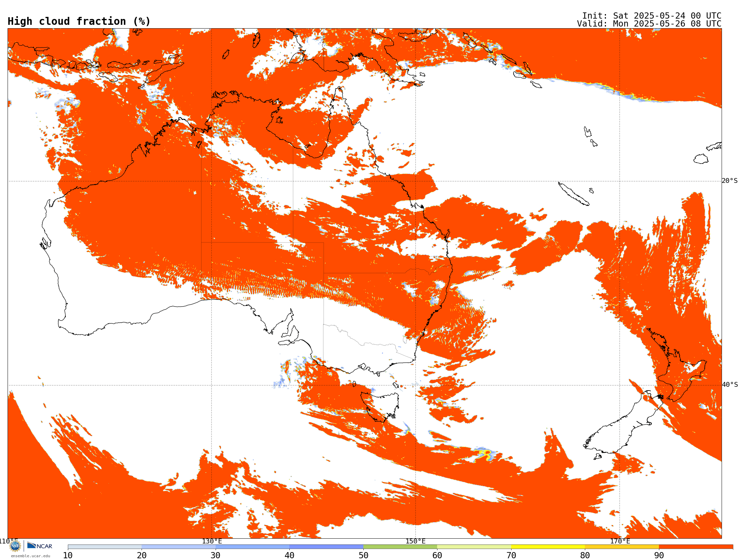
Task: Click the 'Init: Sat 2025-05-24 00 UTC' text
Action: (652, 16)
